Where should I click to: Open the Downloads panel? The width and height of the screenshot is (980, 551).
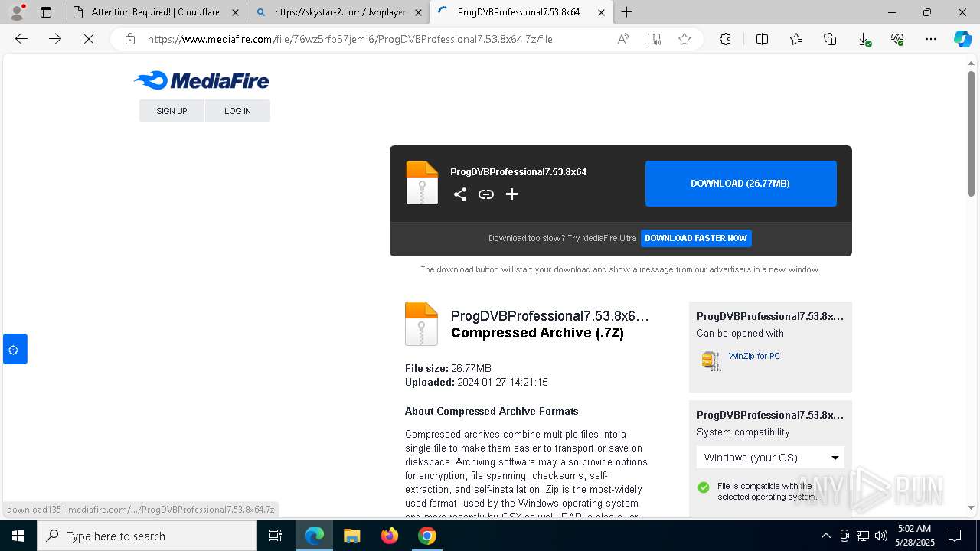(x=864, y=39)
